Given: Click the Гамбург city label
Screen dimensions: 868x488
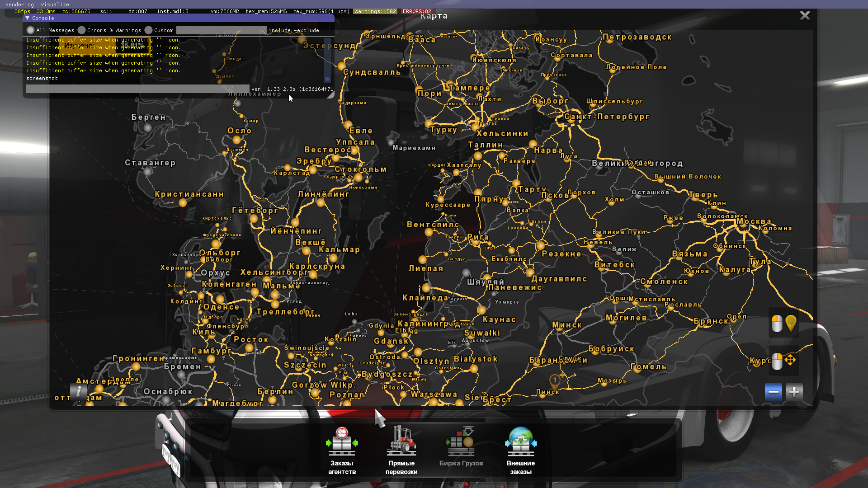Looking at the screenshot, I should click(x=212, y=351).
